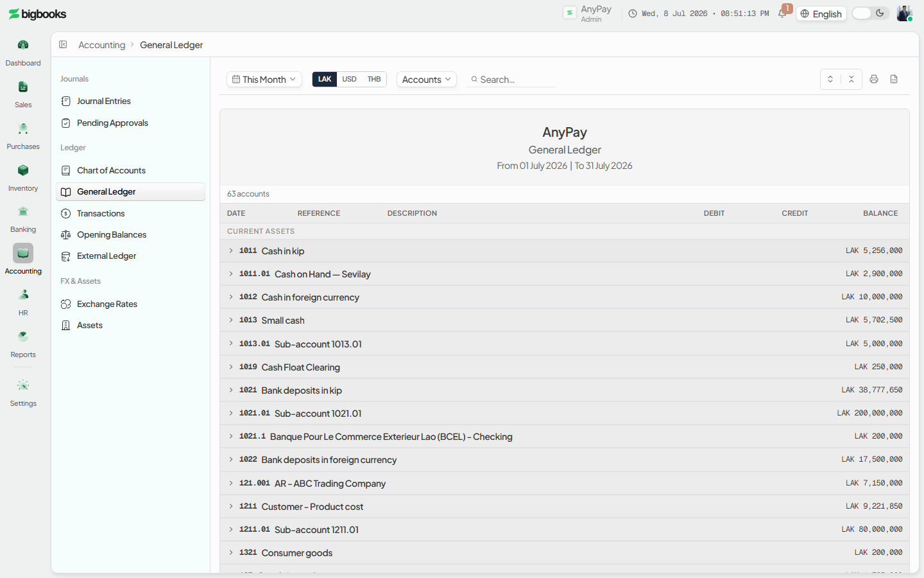Open External Ledger
The height and width of the screenshot is (578, 924).
point(131,256)
